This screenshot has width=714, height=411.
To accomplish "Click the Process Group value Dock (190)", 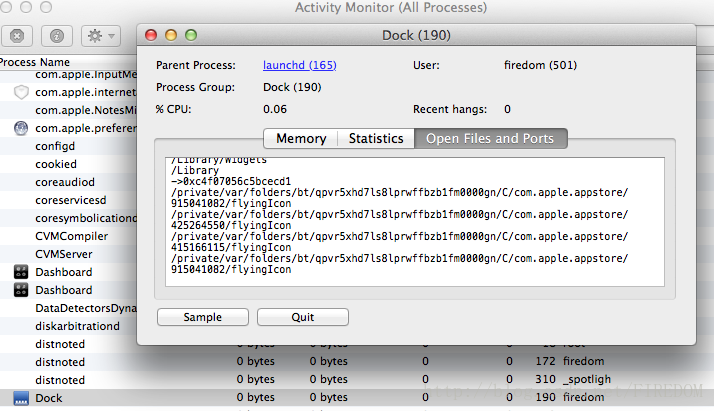I will click(292, 87).
